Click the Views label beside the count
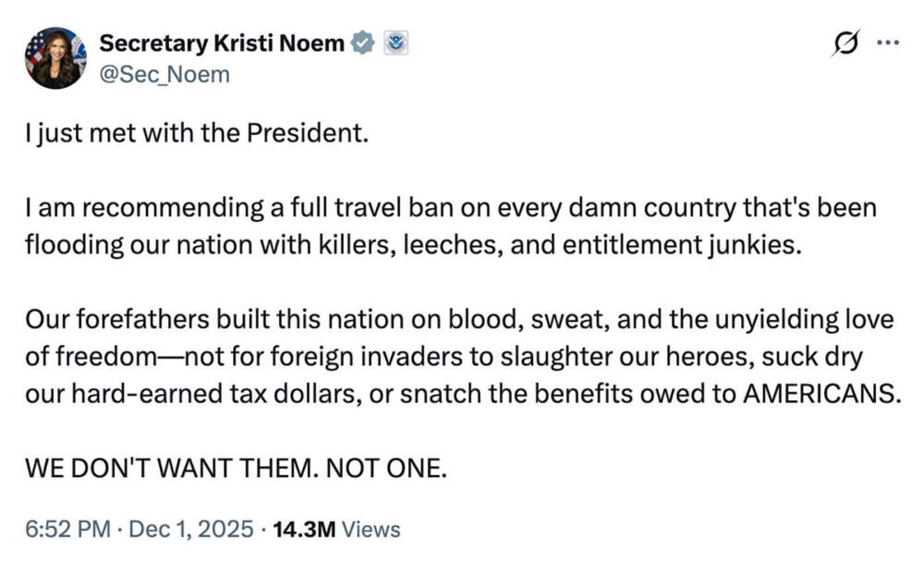The height and width of the screenshot is (565, 924). (x=371, y=530)
